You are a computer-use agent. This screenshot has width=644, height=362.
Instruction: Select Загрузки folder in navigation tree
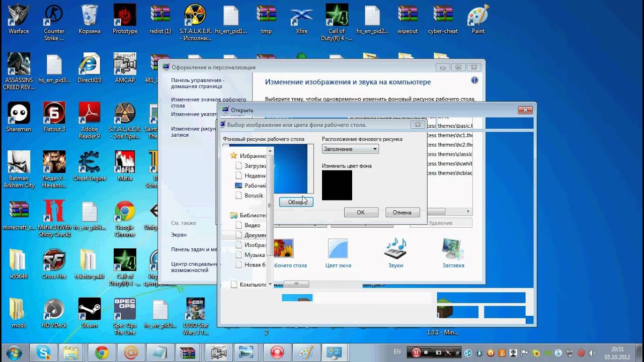click(x=251, y=166)
